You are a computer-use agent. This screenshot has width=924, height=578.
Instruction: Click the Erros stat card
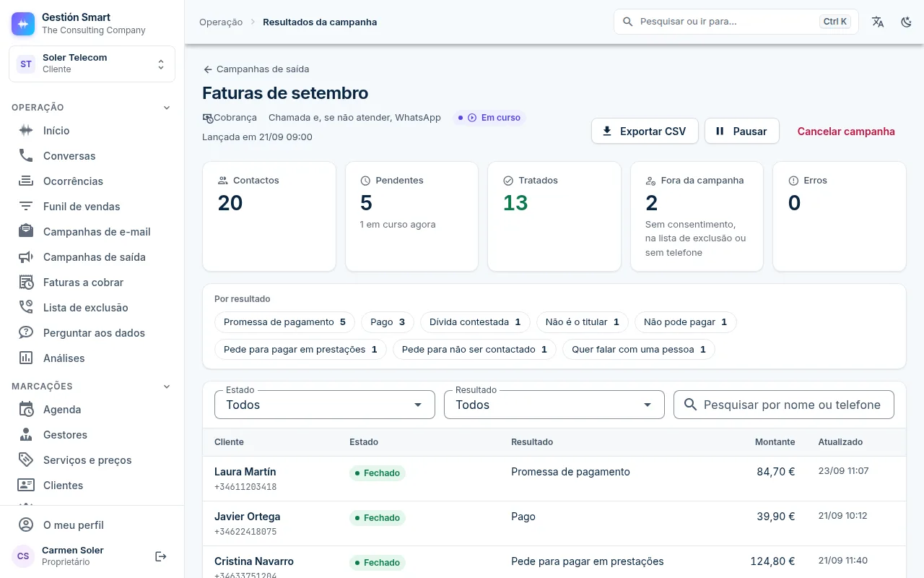point(840,217)
